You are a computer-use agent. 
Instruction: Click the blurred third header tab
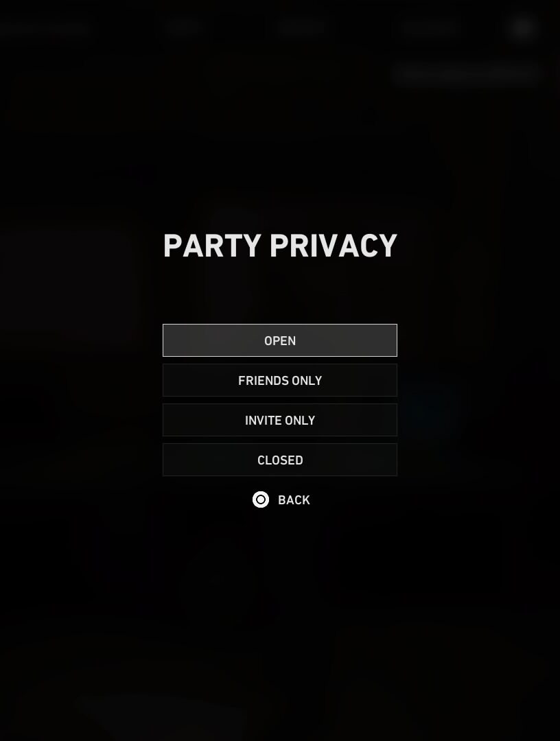coord(303,27)
